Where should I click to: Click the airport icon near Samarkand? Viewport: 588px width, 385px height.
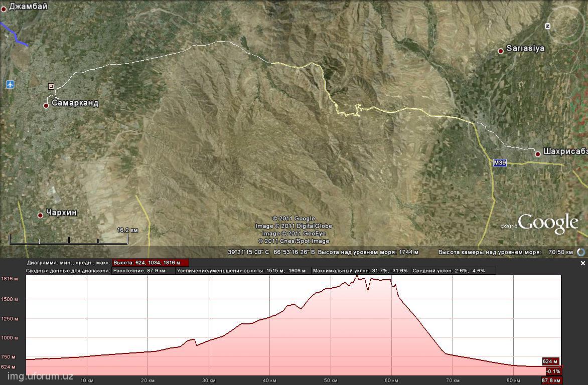pos(10,84)
